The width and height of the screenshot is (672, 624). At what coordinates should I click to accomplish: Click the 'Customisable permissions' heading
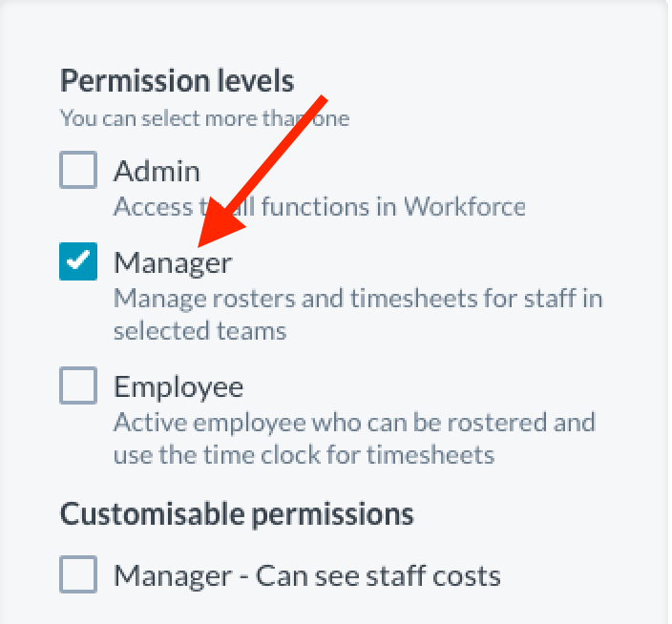[x=237, y=514]
